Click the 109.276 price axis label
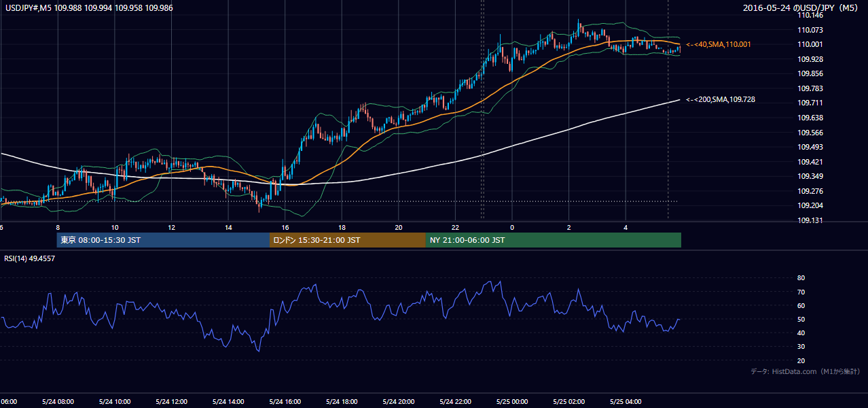This screenshot has width=868, height=408. pos(811,191)
